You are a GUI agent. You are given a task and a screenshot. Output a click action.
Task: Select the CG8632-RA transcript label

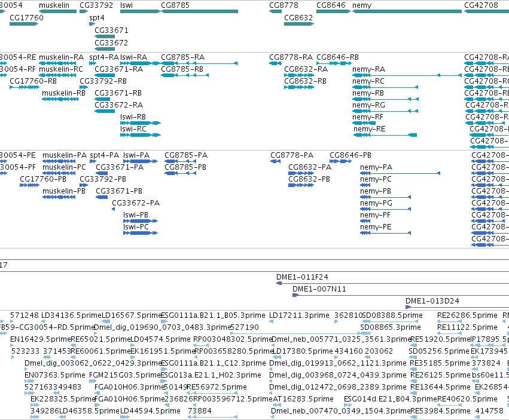click(x=306, y=69)
